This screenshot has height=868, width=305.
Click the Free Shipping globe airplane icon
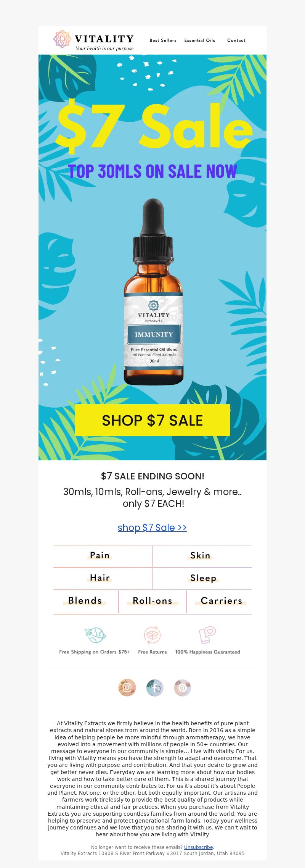point(95,635)
